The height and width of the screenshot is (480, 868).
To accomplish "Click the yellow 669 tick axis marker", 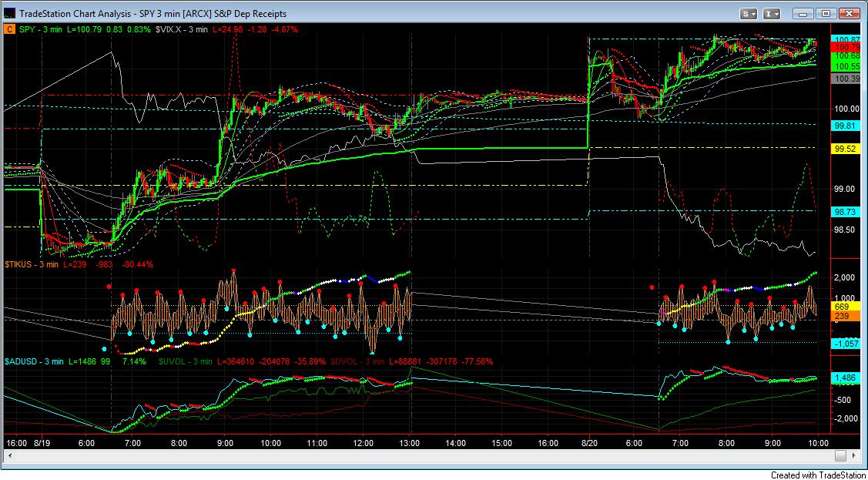I will coord(846,306).
